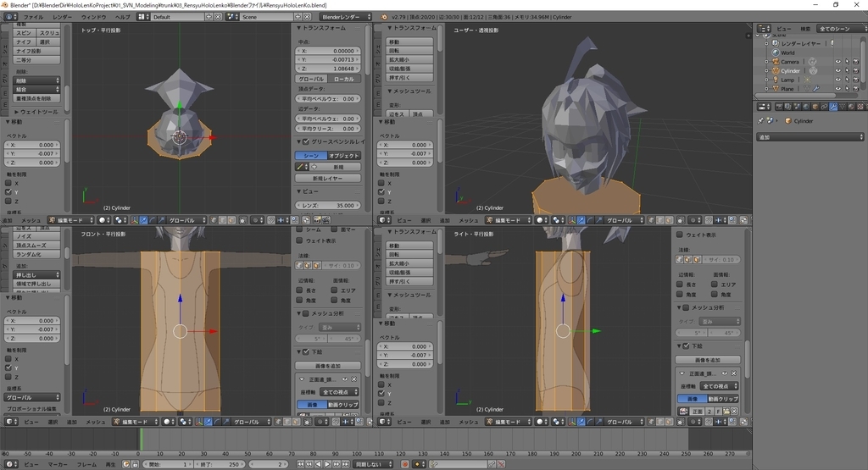868x470 pixels.
Task: Adjust the 平均クリース value field
Action: coord(328,128)
